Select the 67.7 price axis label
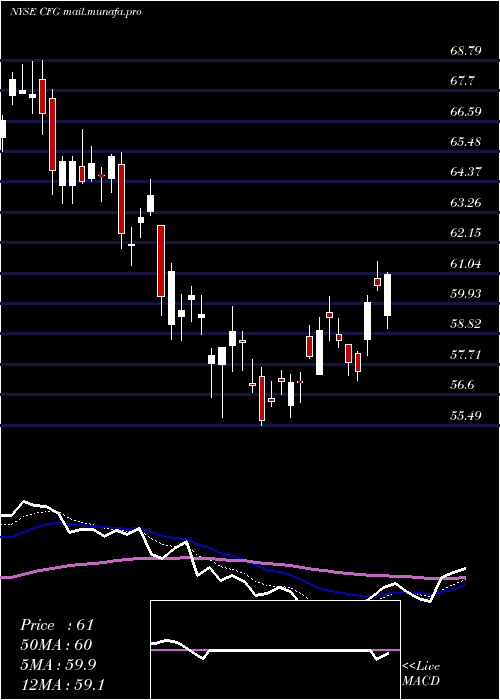500x700 pixels. coord(462,81)
